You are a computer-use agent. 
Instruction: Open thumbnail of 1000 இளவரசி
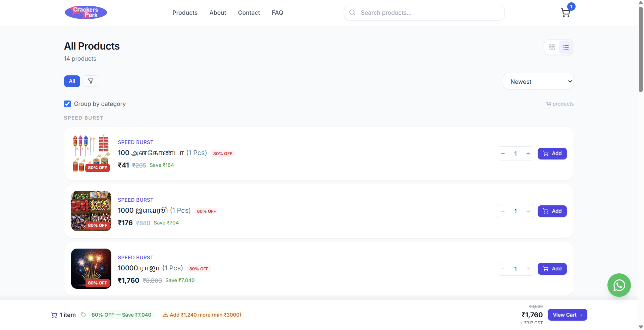[x=91, y=211]
